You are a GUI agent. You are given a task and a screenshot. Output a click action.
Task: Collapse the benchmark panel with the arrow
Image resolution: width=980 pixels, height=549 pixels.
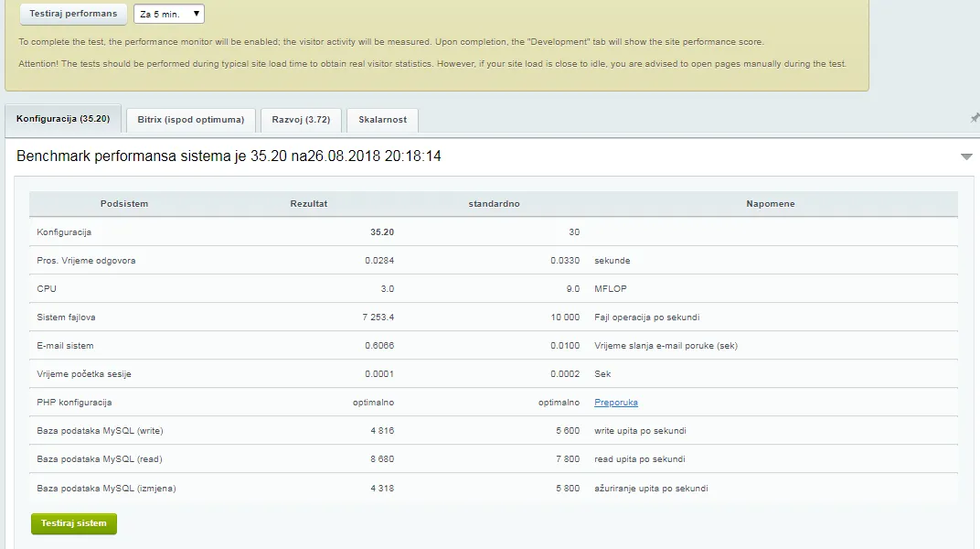click(x=966, y=157)
